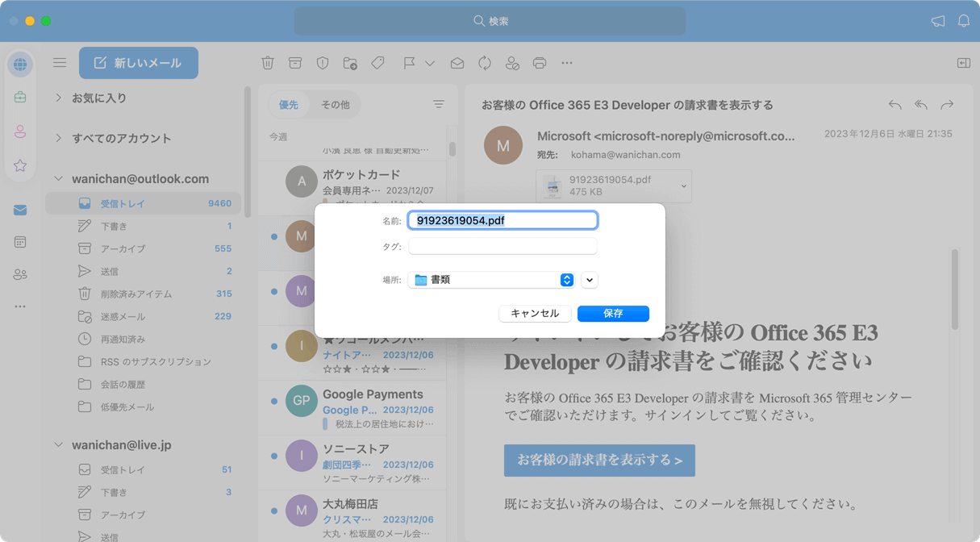980x542 pixels.
Task: Select Sent (送信) folder with 2
Action: tap(144, 271)
